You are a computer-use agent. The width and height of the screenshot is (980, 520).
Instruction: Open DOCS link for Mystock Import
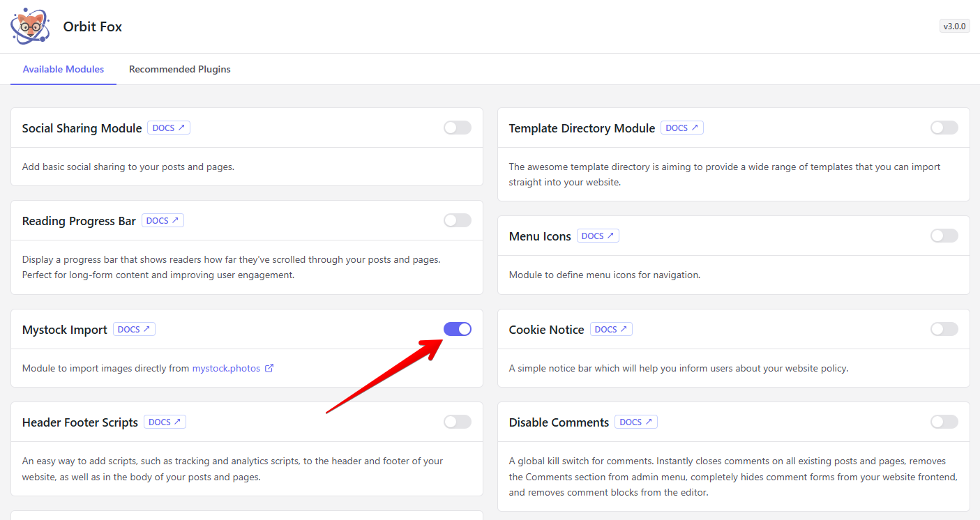[x=134, y=329]
